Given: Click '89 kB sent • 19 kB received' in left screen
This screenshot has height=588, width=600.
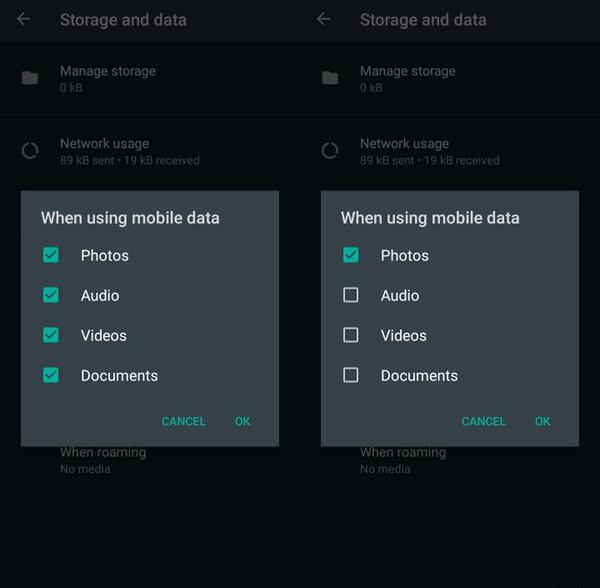Looking at the screenshot, I should pyautogui.click(x=130, y=160).
